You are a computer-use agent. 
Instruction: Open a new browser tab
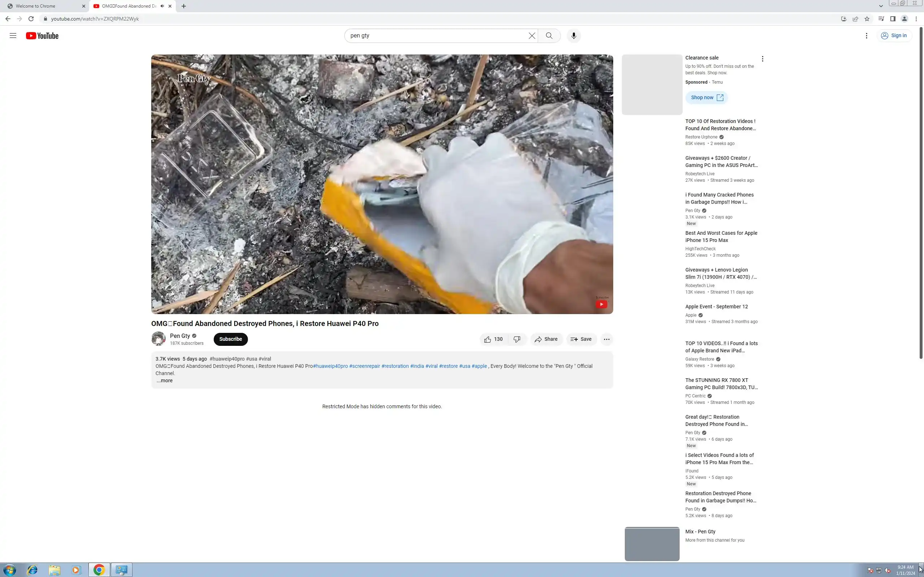184,6
